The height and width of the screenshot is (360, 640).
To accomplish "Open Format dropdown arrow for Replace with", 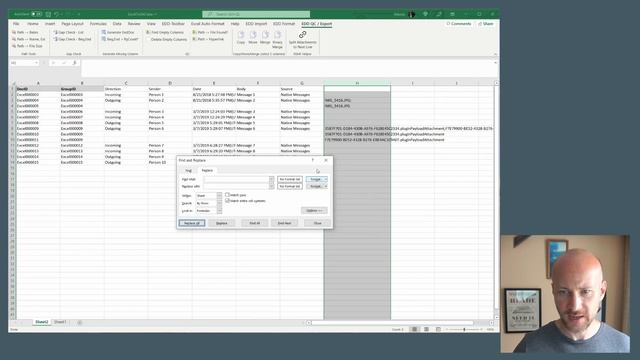I will coord(326,186).
